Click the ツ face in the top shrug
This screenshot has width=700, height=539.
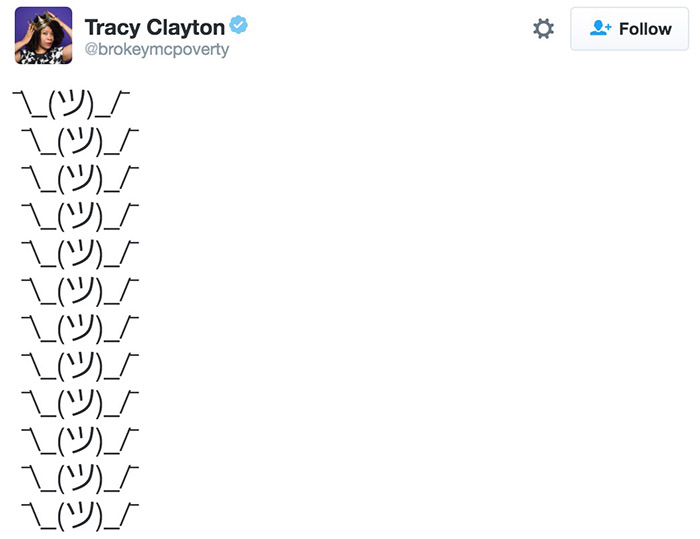click(72, 103)
